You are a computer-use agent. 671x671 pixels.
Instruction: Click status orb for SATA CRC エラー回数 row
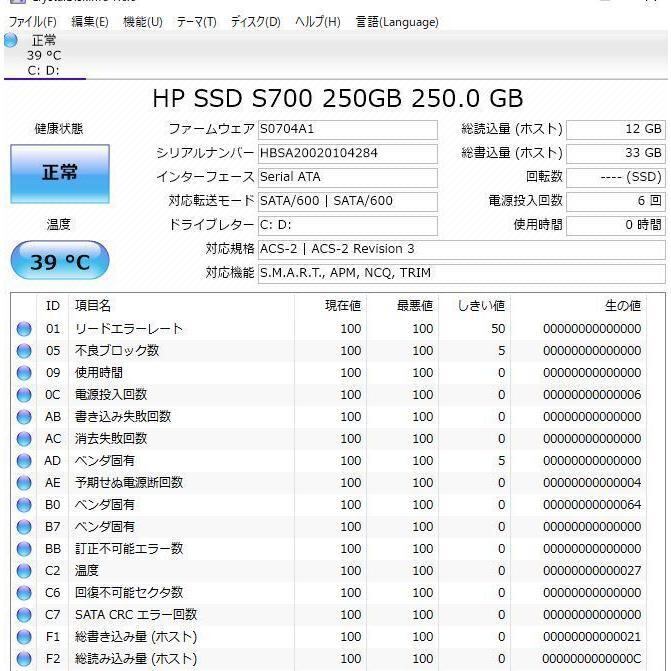point(24,615)
